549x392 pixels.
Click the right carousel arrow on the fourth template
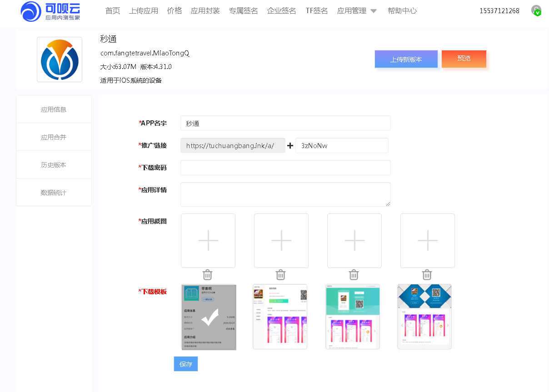click(448, 325)
